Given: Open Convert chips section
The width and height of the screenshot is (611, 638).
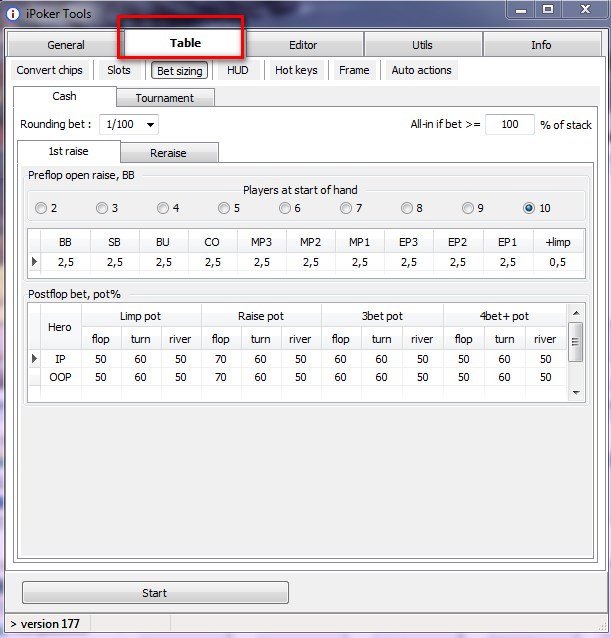Looking at the screenshot, I should pos(49,70).
